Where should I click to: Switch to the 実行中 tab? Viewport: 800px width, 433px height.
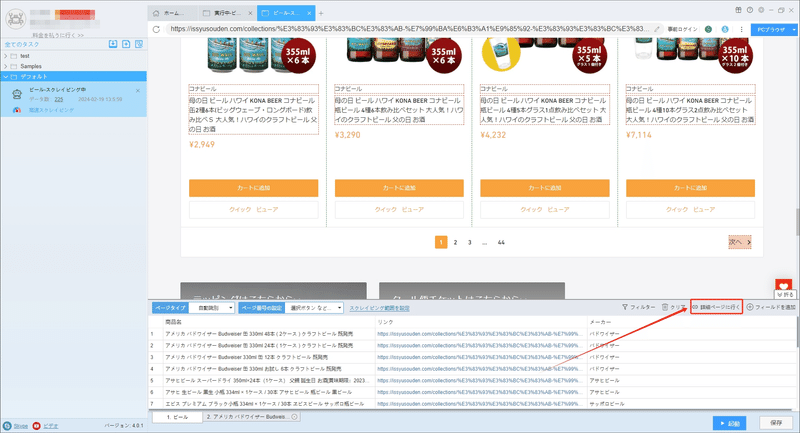pos(227,13)
